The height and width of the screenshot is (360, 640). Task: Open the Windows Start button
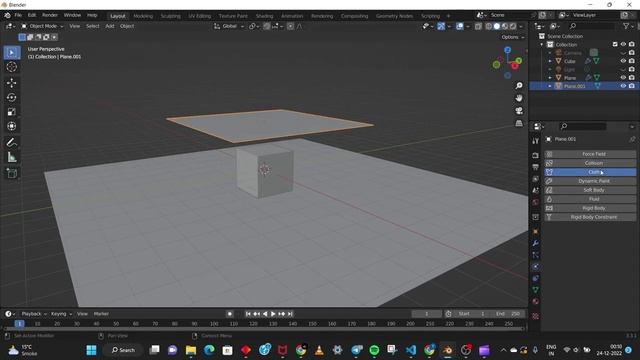(x=91, y=350)
